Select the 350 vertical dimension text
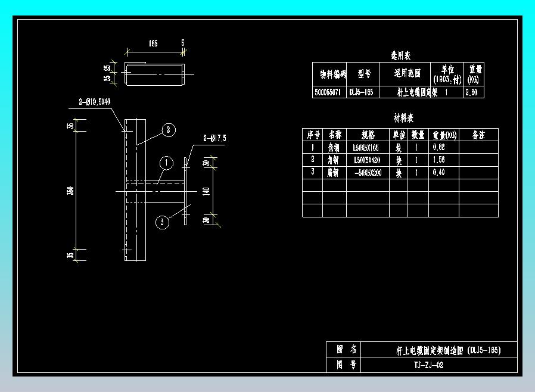 tap(70, 191)
